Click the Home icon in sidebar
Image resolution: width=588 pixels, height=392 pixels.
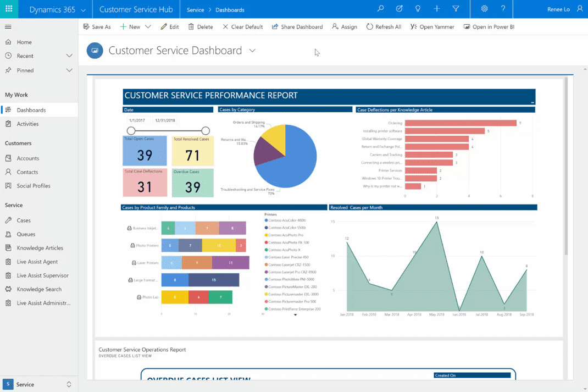coord(8,42)
